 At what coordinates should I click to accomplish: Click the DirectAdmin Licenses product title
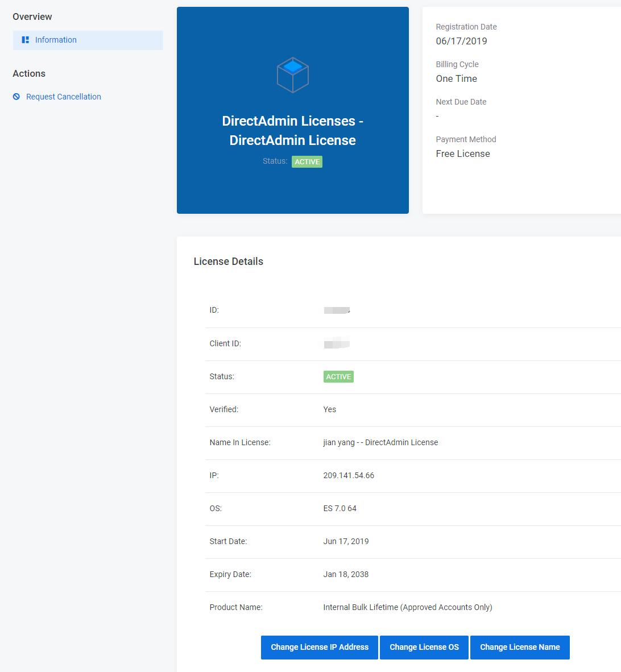[x=292, y=131]
